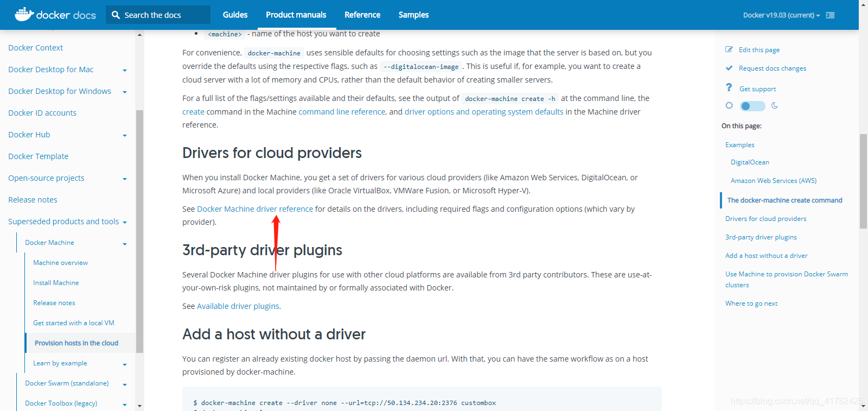The width and height of the screenshot is (868, 411).
Task: Expand Docker Desktop for Mac section arrow
Action: (125, 70)
